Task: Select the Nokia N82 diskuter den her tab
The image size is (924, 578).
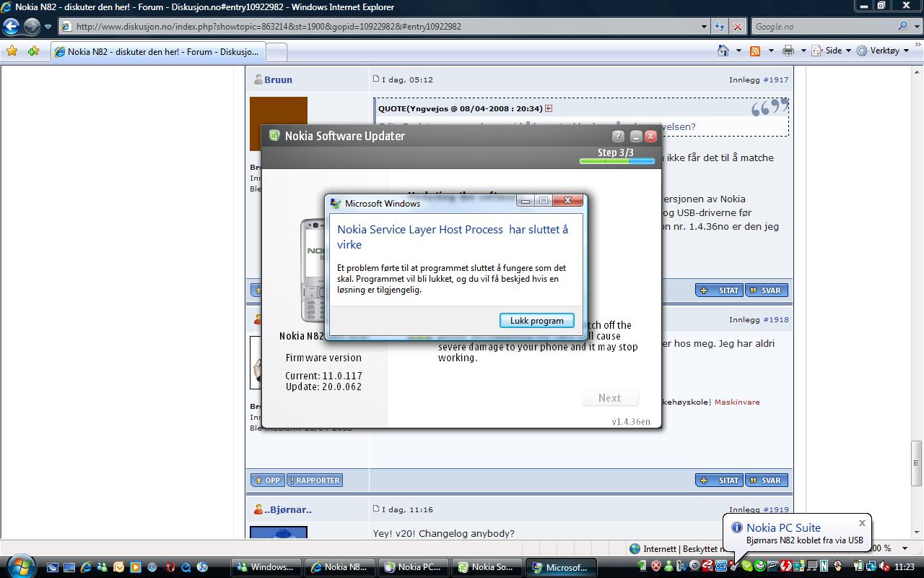Action: click(x=158, y=52)
